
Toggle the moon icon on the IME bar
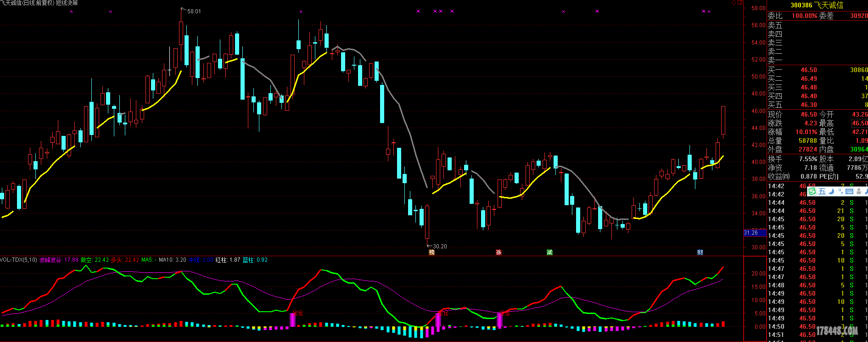(x=831, y=191)
